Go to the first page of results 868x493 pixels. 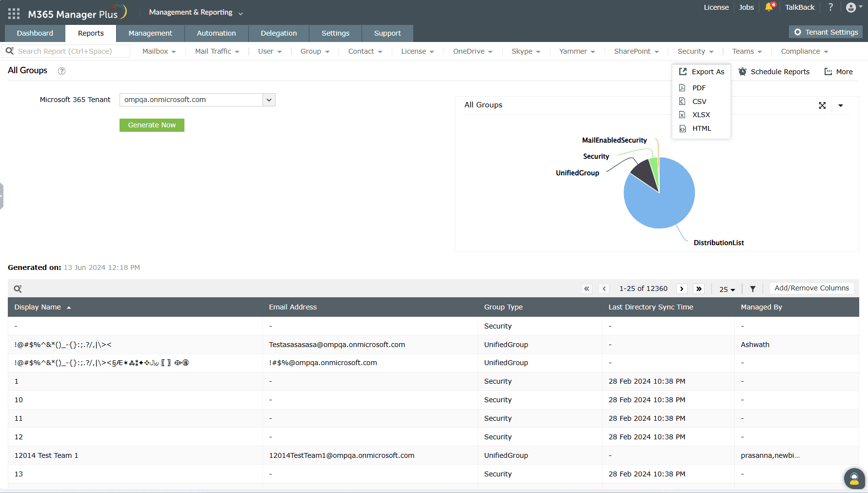(x=586, y=288)
